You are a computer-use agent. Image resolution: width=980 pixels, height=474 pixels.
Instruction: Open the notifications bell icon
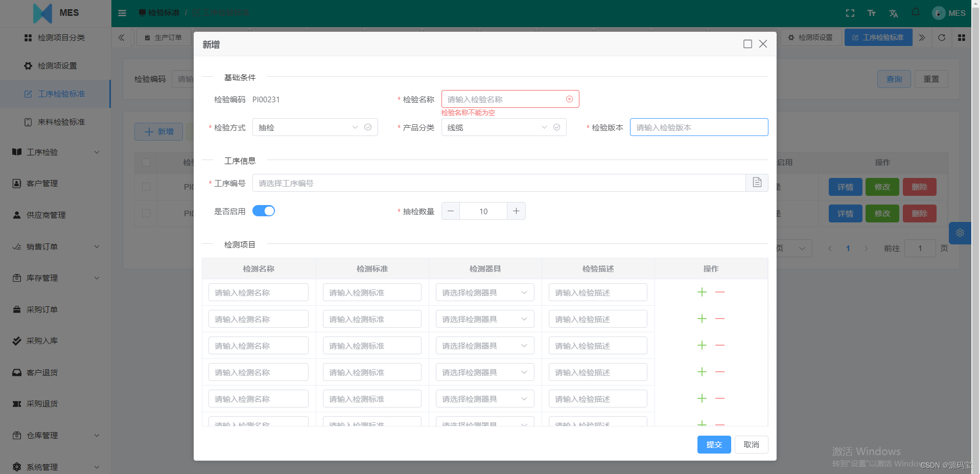(x=915, y=12)
